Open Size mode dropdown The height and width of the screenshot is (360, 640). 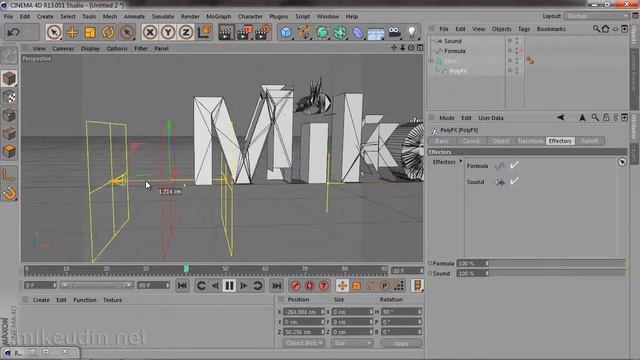352,343
